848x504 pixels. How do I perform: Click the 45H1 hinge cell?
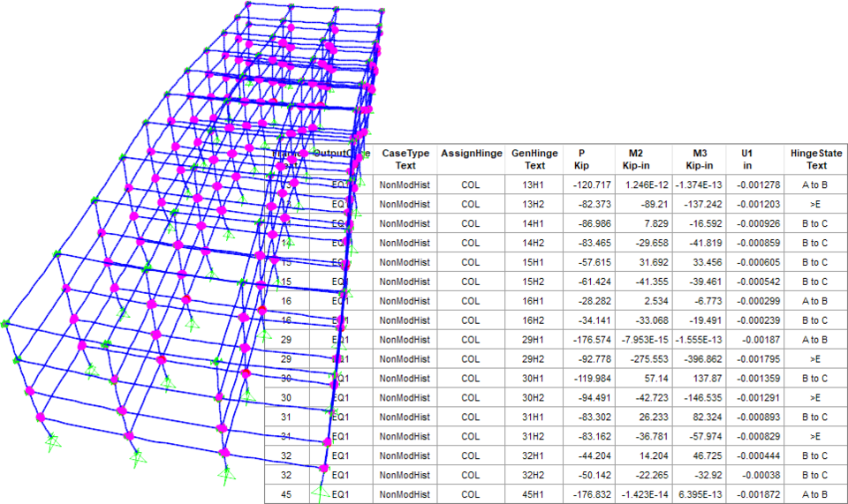(x=534, y=495)
